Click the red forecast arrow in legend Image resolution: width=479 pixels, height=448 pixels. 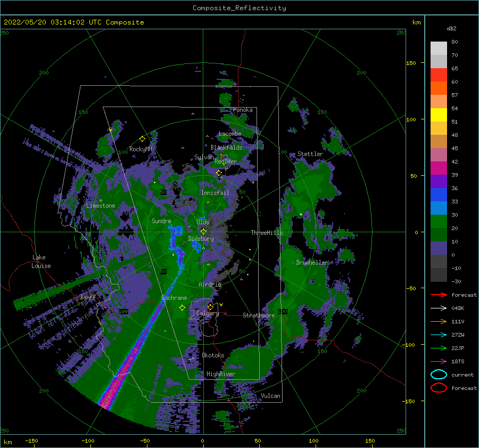tap(439, 295)
